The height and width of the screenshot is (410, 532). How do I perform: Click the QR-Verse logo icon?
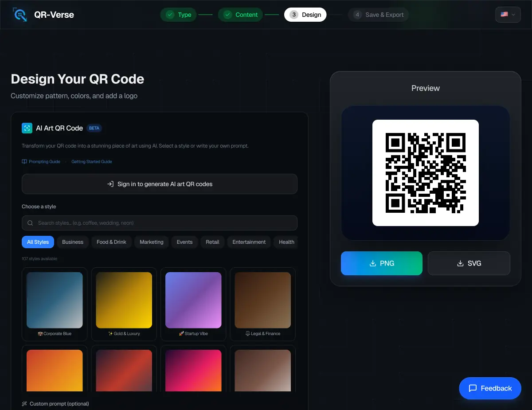(20, 14)
